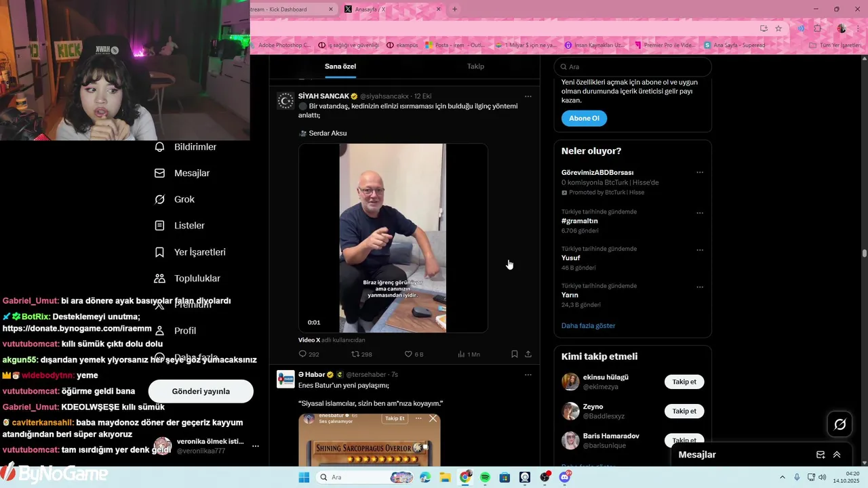This screenshot has height=488, width=868.
Task: Click the X search field Ara
Action: (633, 66)
